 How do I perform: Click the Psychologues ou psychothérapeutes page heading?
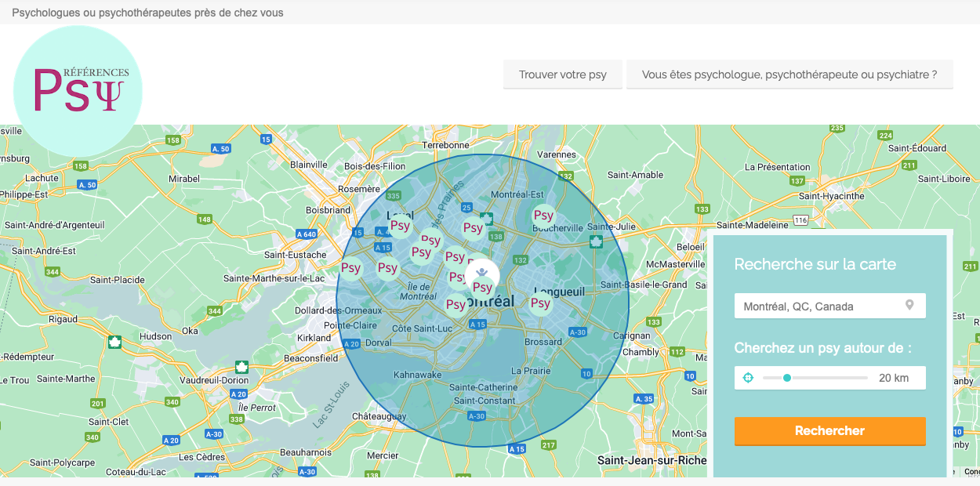147,13
